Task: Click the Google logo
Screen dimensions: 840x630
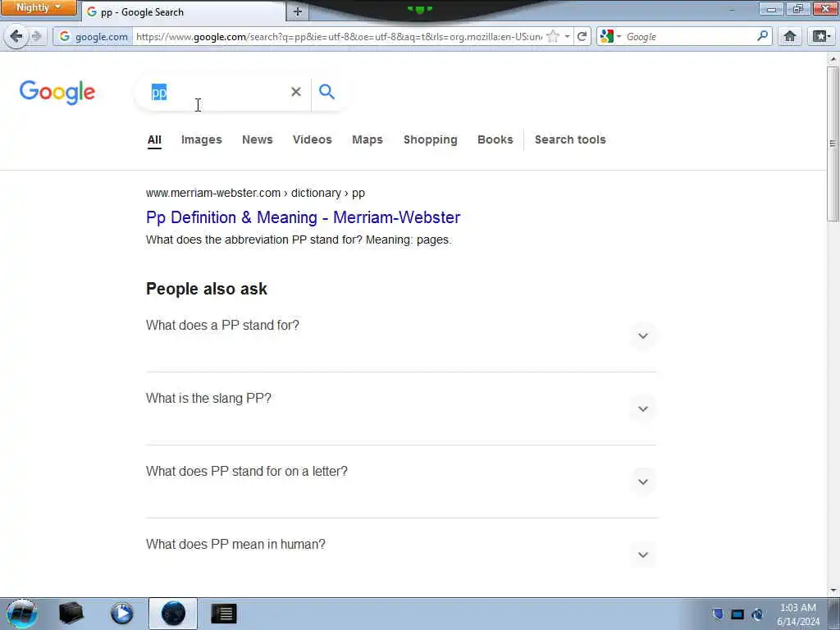Action: coord(57,92)
